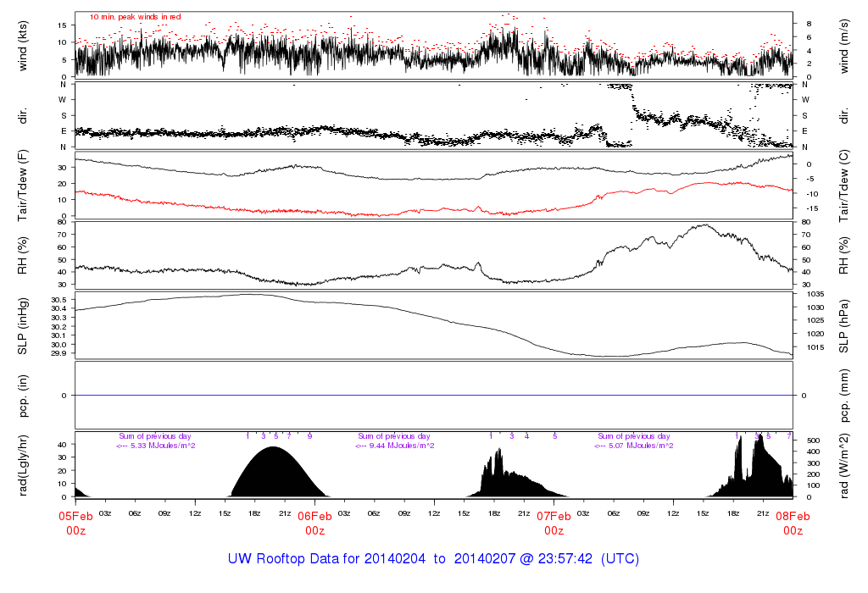Select the 06Feb 00z time axis label
This screenshot has height=593, width=868.
point(314,523)
